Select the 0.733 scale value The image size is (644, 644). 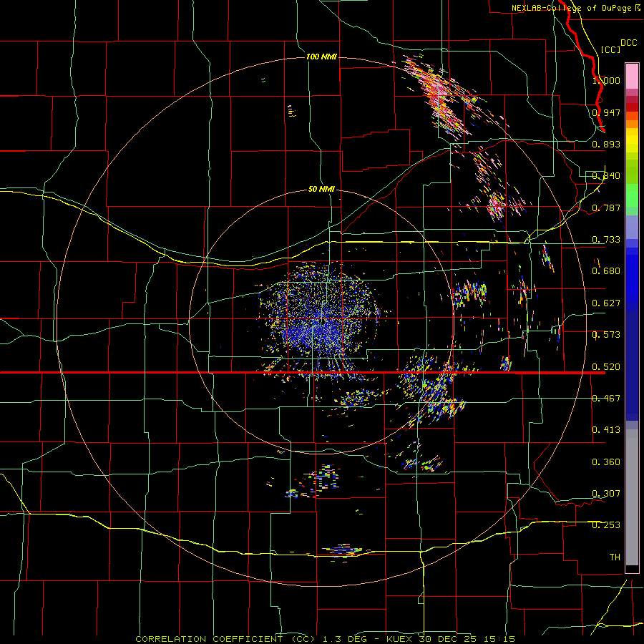(606, 240)
